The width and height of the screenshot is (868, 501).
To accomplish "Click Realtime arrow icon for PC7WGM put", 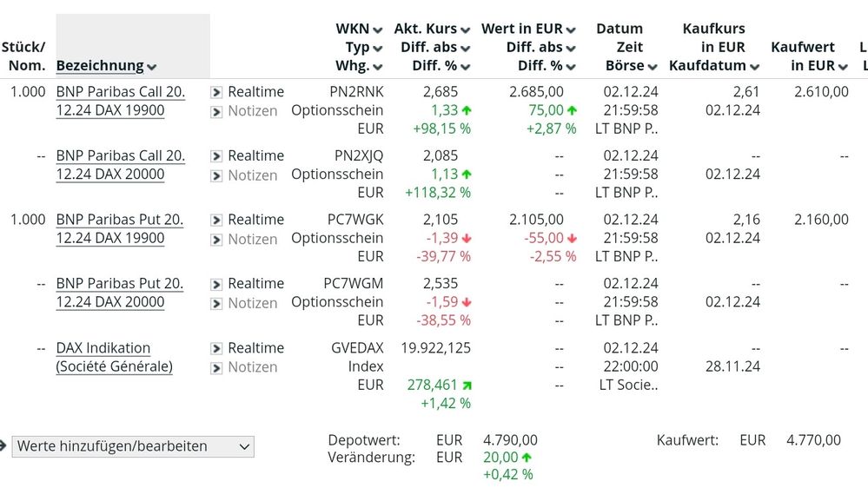I will pyautogui.click(x=216, y=284).
